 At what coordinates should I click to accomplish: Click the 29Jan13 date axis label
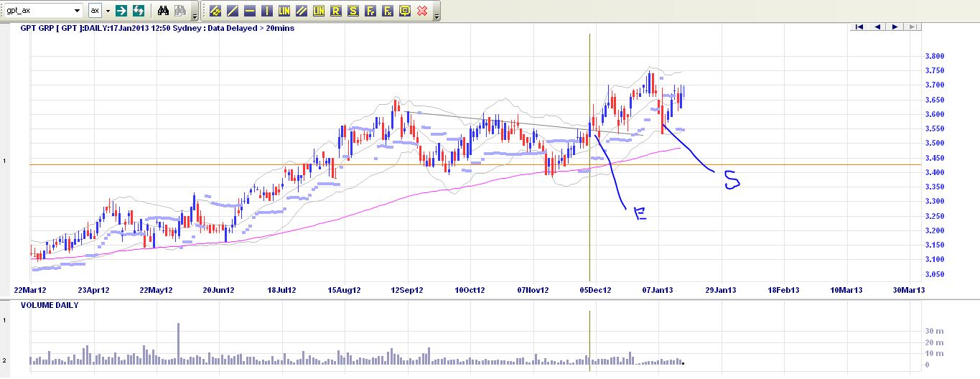(x=721, y=291)
